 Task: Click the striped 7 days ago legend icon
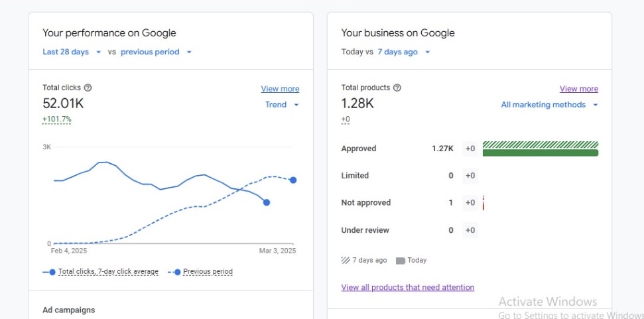click(346, 260)
